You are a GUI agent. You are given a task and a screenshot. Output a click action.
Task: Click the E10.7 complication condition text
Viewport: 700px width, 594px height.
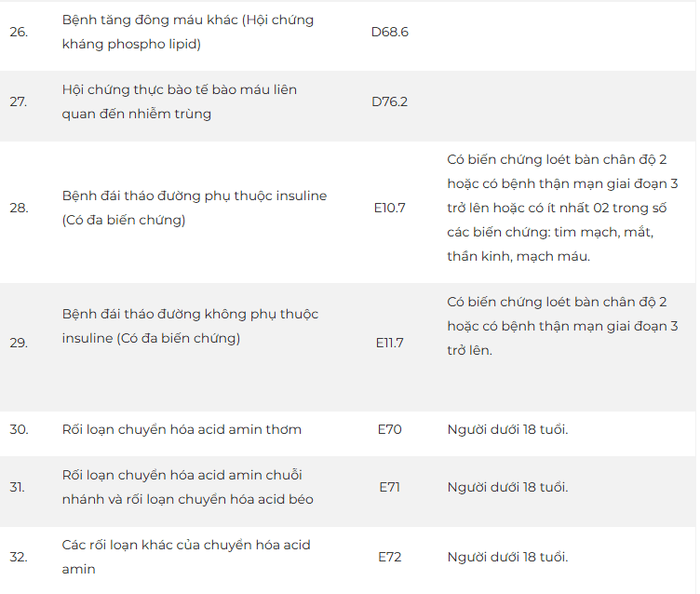tap(562, 208)
